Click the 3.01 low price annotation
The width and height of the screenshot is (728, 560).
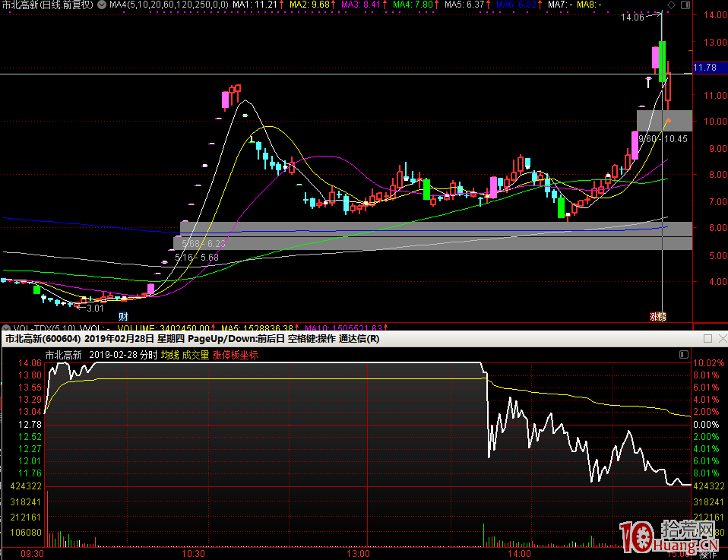[95, 308]
